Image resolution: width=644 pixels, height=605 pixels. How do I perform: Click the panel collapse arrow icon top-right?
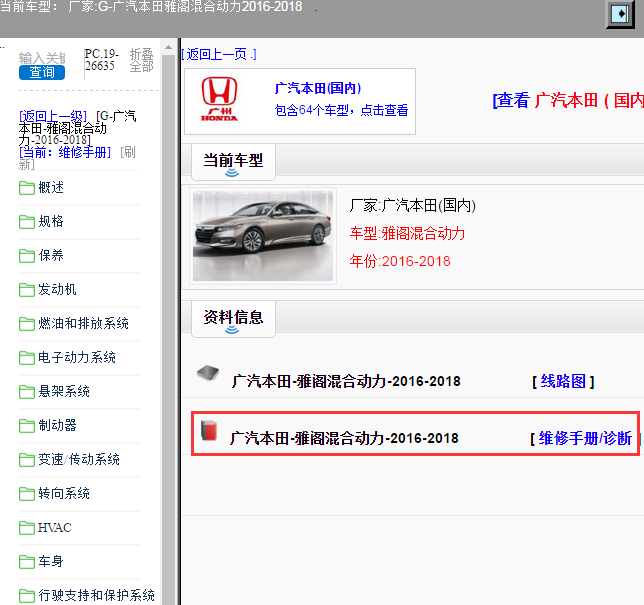pyautogui.click(x=621, y=14)
